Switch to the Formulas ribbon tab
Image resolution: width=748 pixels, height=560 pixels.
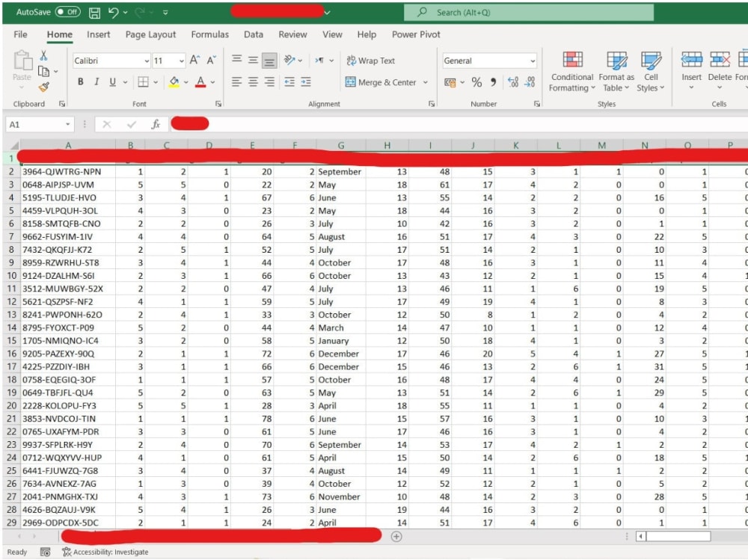[x=209, y=34]
